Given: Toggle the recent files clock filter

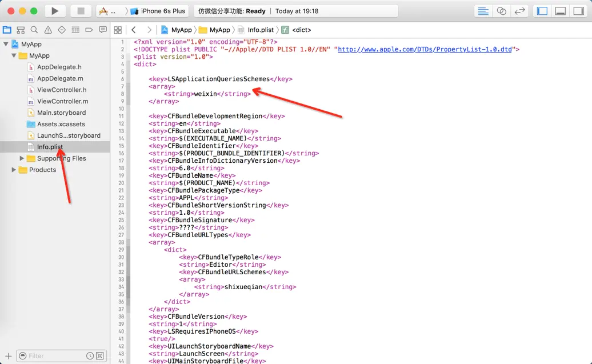Looking at the screenshot, I should (90, 355).
